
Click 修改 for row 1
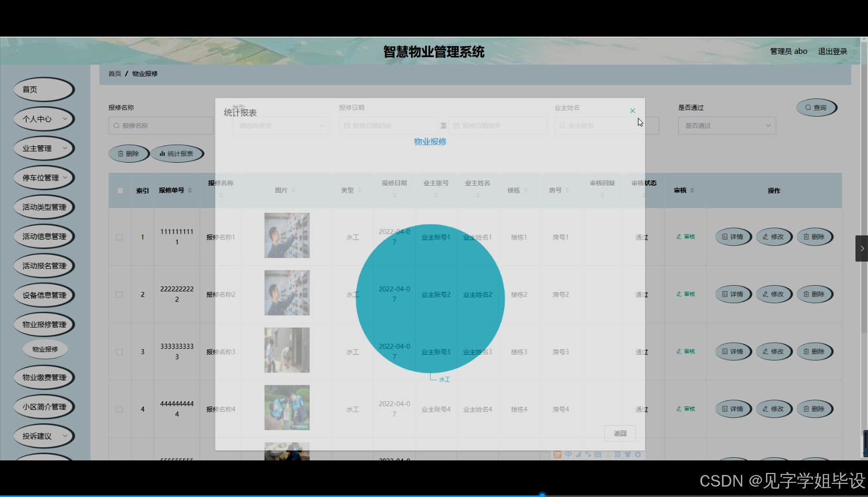click(x=774, y=237)
